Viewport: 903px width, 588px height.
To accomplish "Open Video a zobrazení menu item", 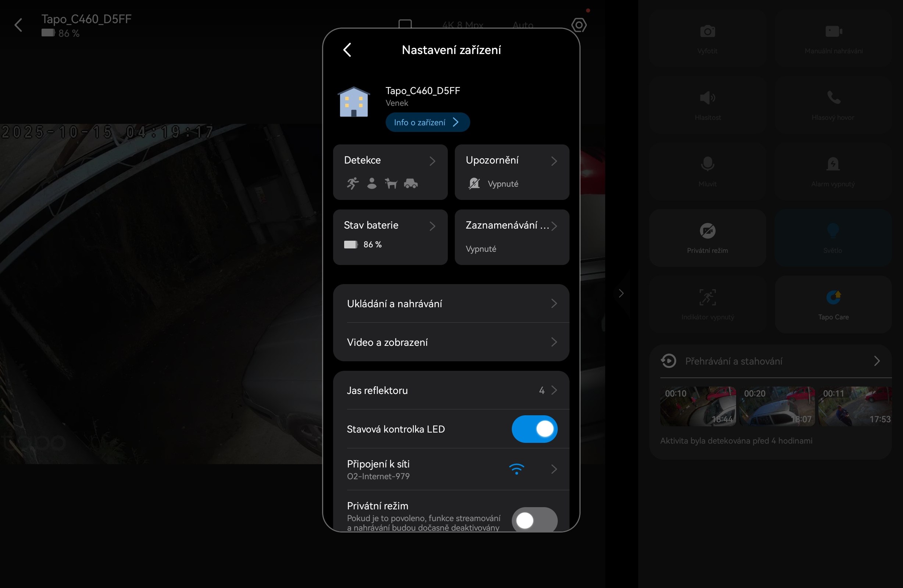I will [451, 342].
